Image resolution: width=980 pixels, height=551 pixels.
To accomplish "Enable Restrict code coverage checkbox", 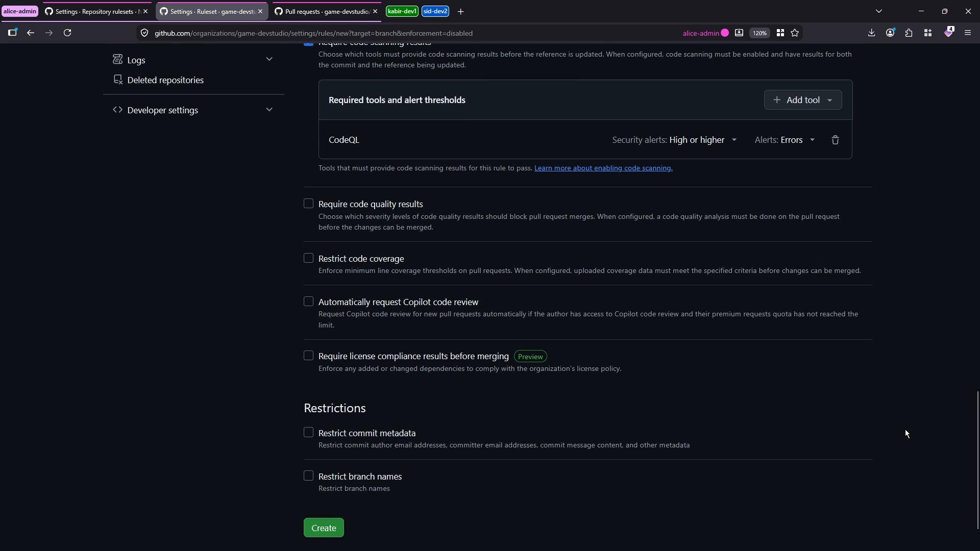I will 308,258.
